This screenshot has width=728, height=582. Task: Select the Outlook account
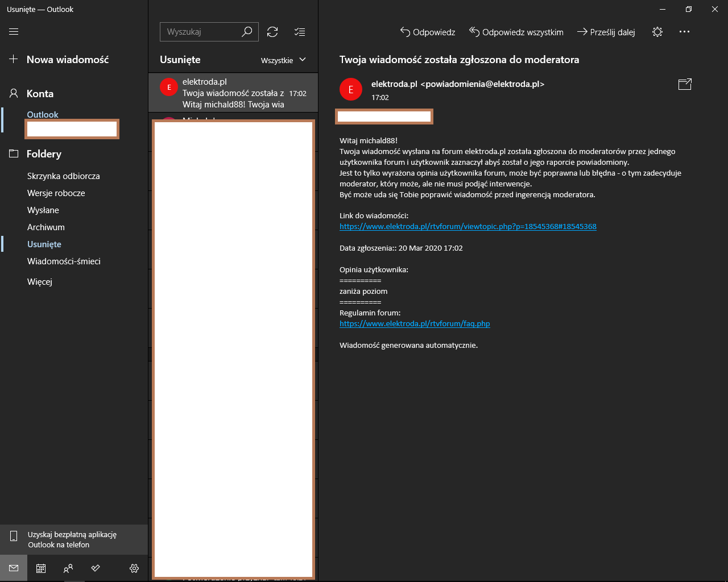(x=43, y=115)
